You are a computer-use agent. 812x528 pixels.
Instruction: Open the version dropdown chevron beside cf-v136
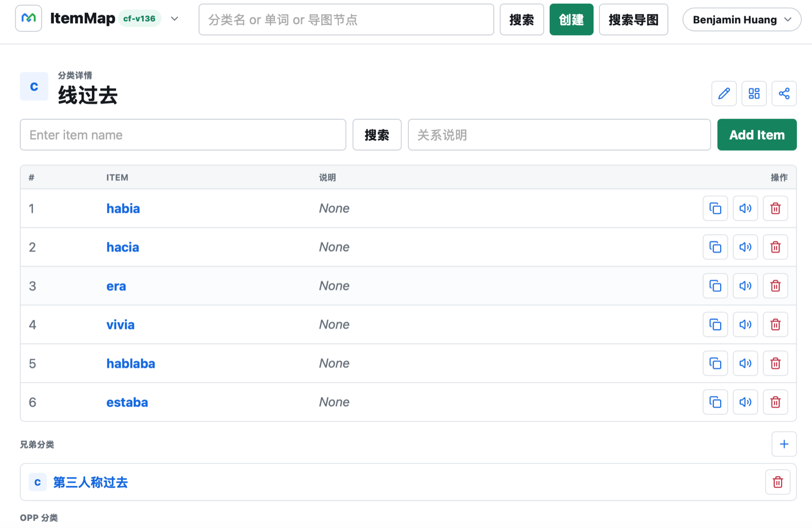point(175,19)
